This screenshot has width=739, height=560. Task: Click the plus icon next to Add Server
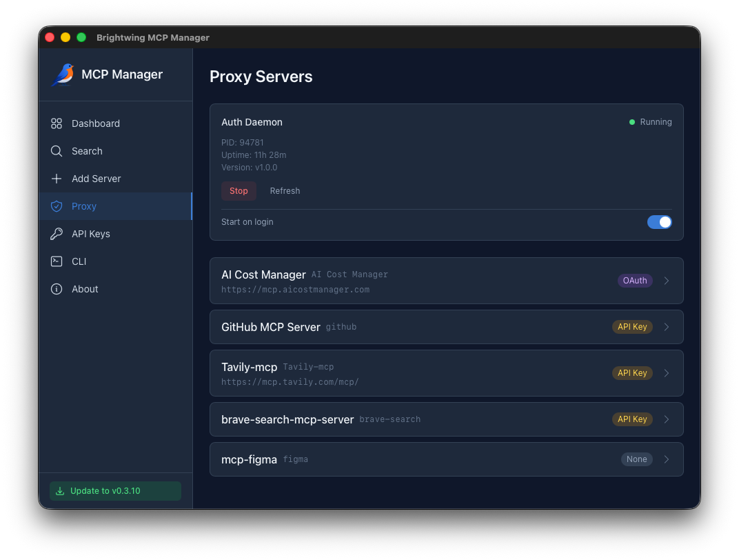pos(57,179)
